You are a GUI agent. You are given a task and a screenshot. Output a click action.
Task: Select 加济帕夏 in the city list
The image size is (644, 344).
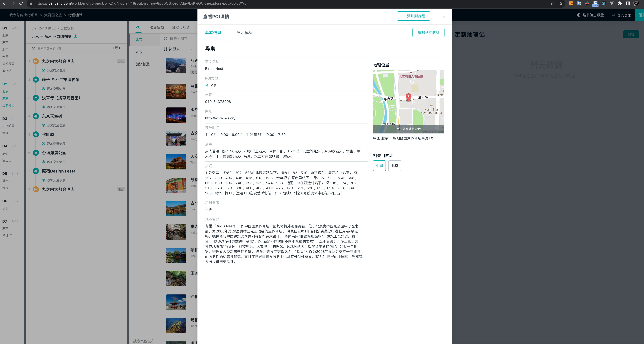[x=144, y=64]
